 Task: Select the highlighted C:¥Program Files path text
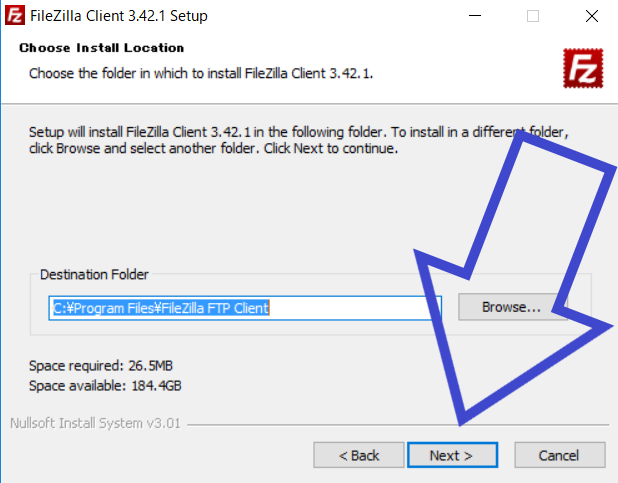point(161,308)
